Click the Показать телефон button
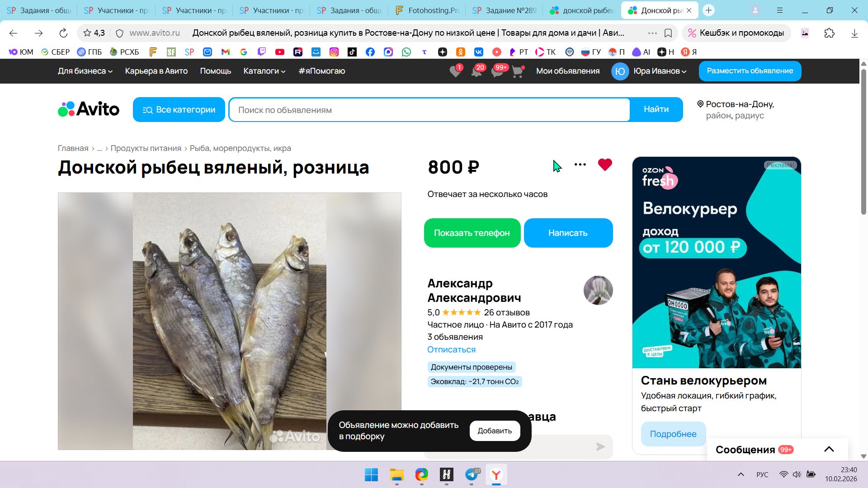Image resolution: width=868 pixels, height=488 pixels. (x=472, y=233)
